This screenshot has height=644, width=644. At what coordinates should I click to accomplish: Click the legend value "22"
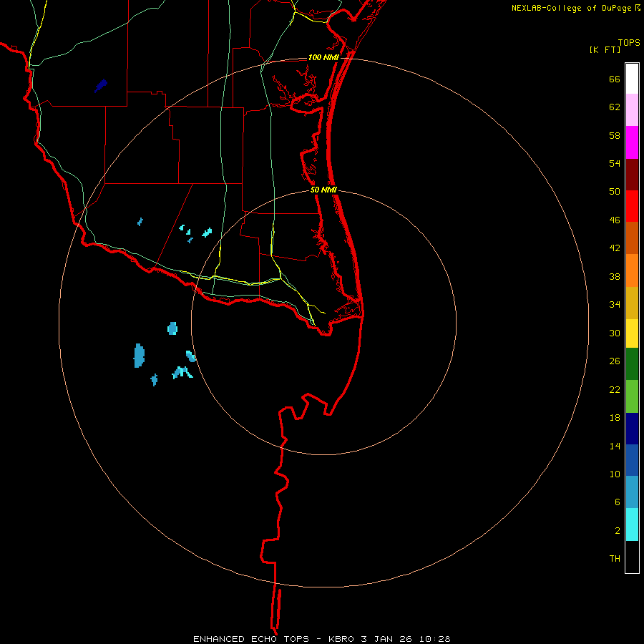(x=615, y=389)
